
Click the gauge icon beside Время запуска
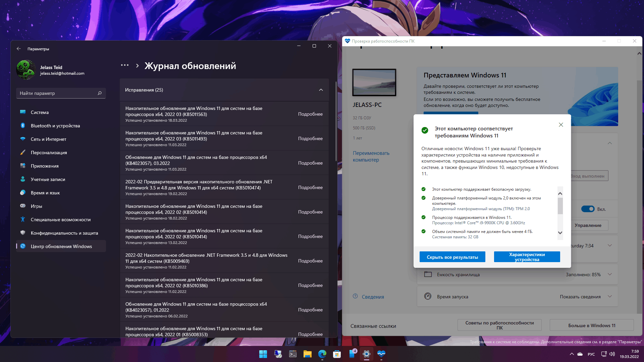click(428, 296)
